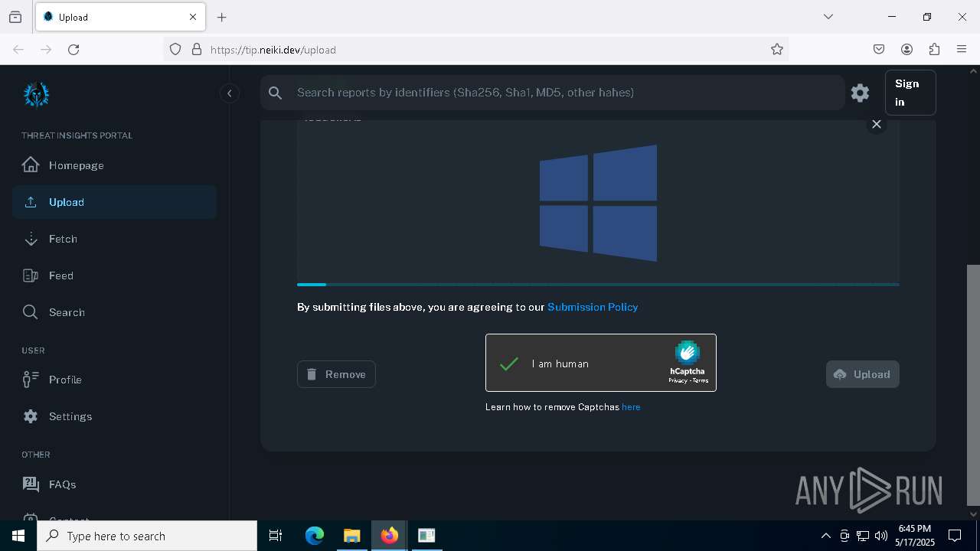The width and height of the screenshot is (980, 551).
Task: Select the Upload browser tab
Action: (120, 17)
